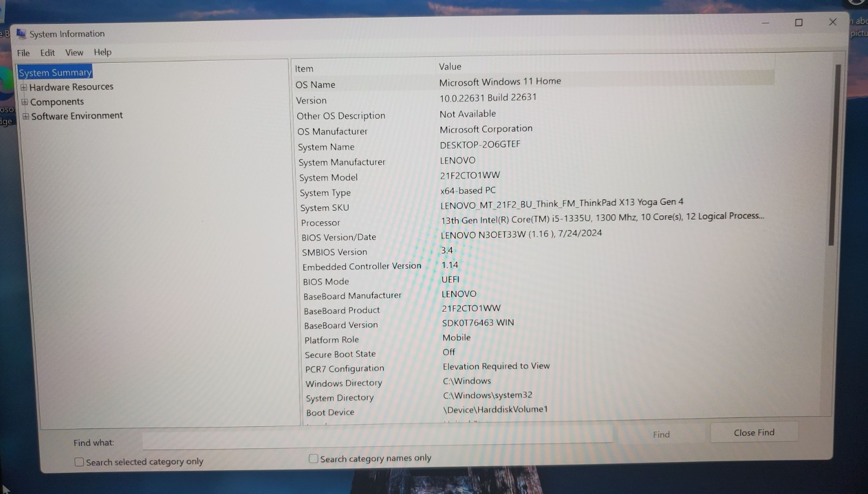This screenshot has width=868, height=494.
Task: Click the value 10.0.22631 Build 22631
Action: (x=488, y=98)
